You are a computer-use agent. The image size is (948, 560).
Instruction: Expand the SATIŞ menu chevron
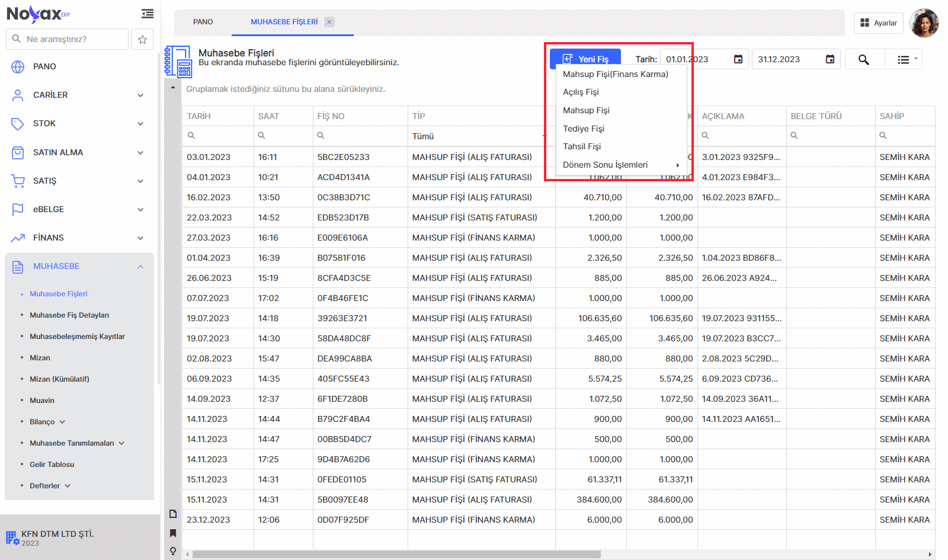point(140,181)
